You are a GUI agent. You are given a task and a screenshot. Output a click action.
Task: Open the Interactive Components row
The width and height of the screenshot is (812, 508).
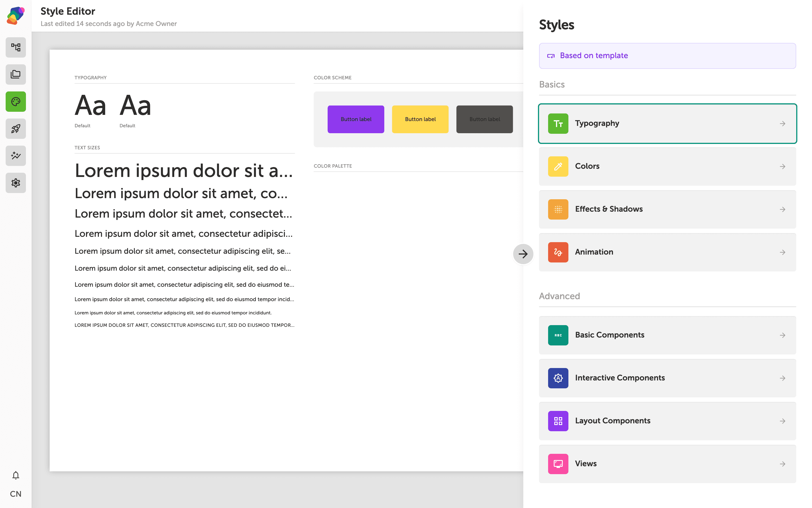(667, 378)
